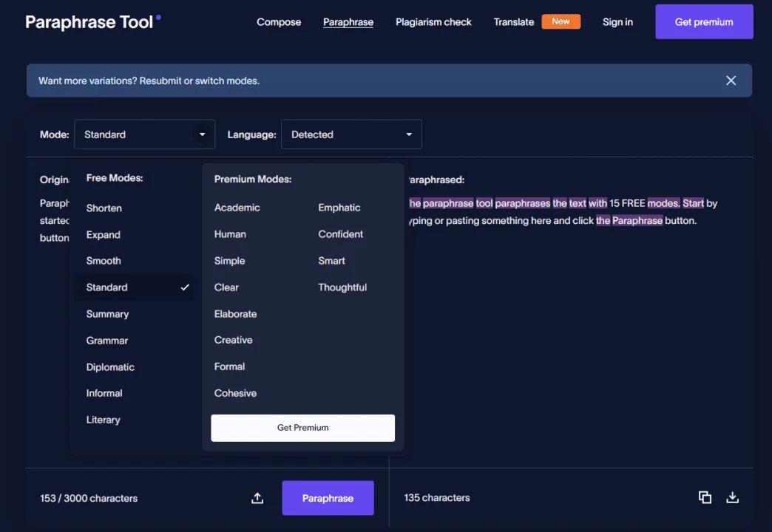Download the paraphrased text
Viewport: 772px width, 532px height.
732,497
